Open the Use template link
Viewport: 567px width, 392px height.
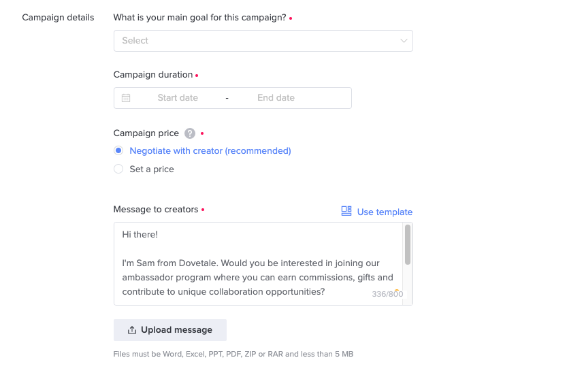(385, 212)
